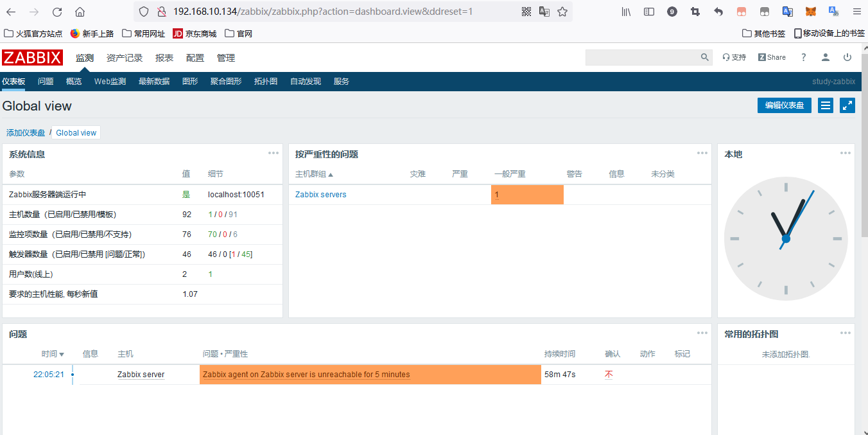
Task: Focus the Zabbix search input field
Action: [x=643, y=57]
